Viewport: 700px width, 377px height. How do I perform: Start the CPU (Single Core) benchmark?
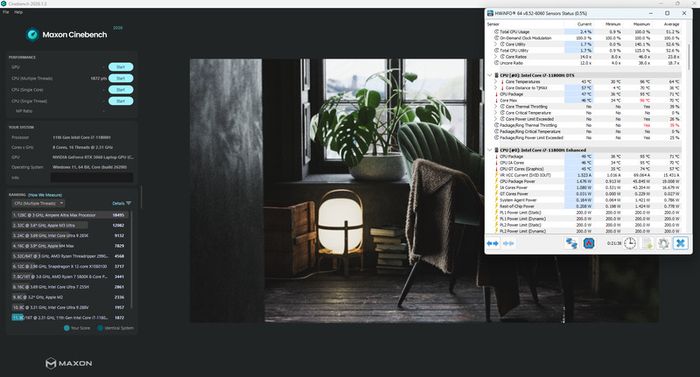(121, 90)
